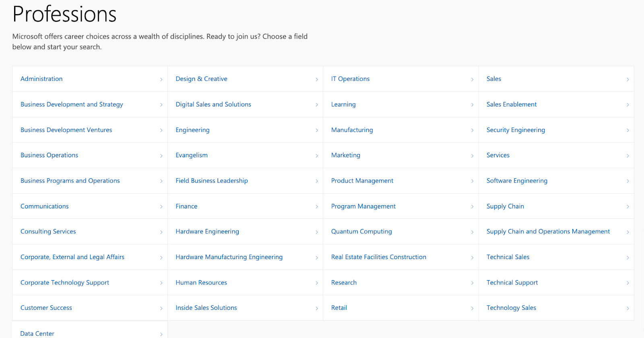
Task: Click the chevron beside Data Center
Action: (161, 334)
